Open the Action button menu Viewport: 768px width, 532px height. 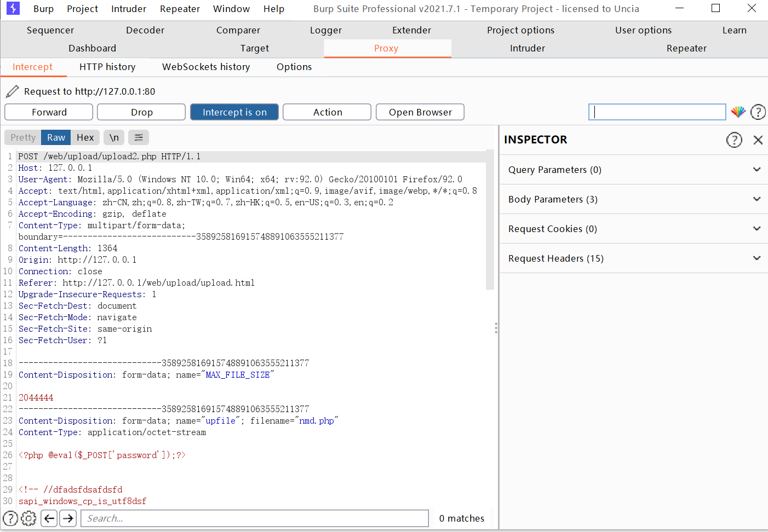327,112
